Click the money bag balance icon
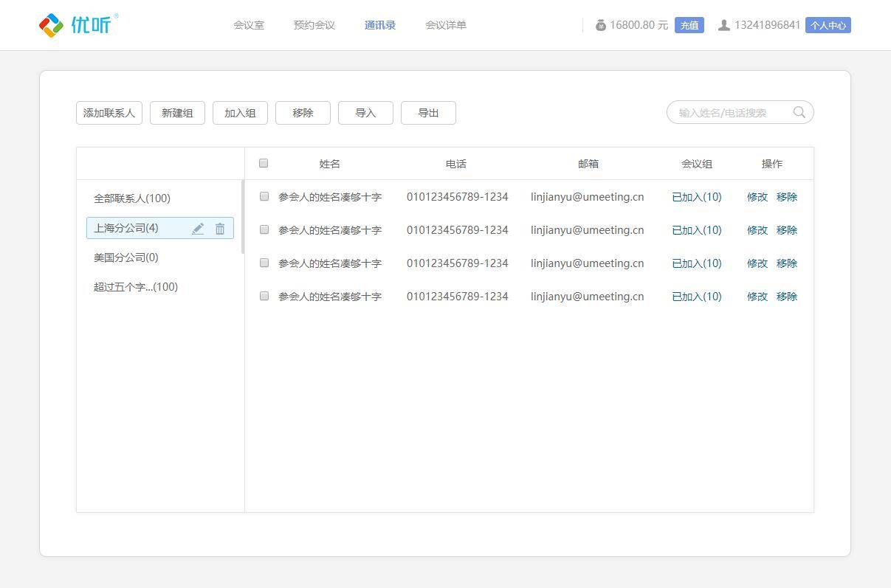This screenshot has height=588, width=891. (x=601, y=25)
